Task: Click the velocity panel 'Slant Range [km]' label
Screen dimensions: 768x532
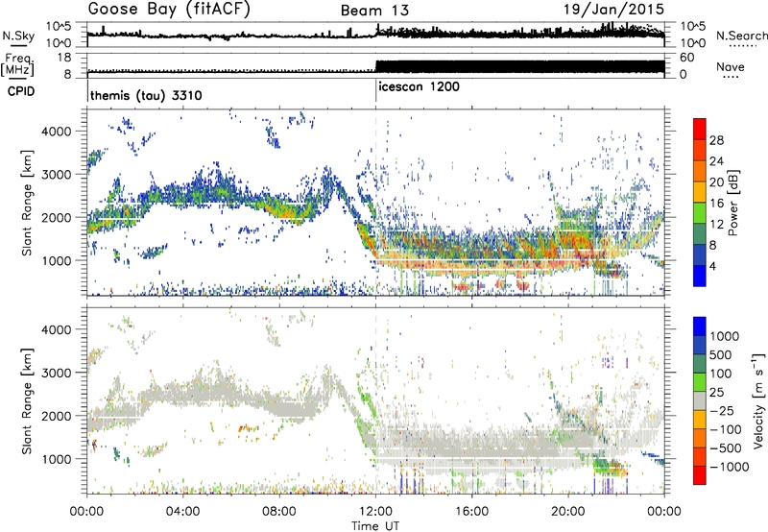Action: tap(28, 400)
